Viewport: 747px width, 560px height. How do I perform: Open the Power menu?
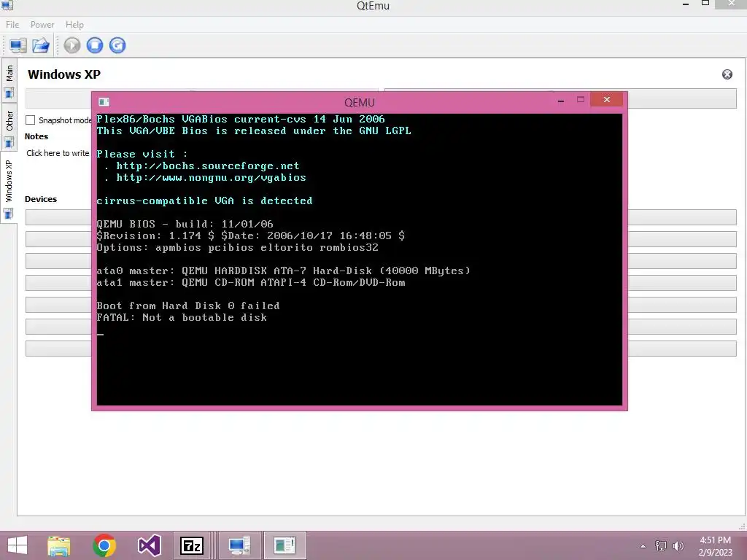pyautogui.click(x=42, y=25)
